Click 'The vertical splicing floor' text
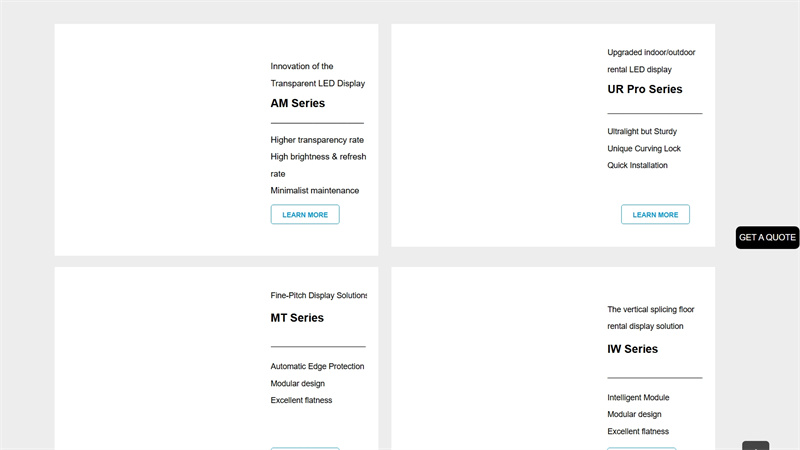The image size is (800, 450). 651,309
